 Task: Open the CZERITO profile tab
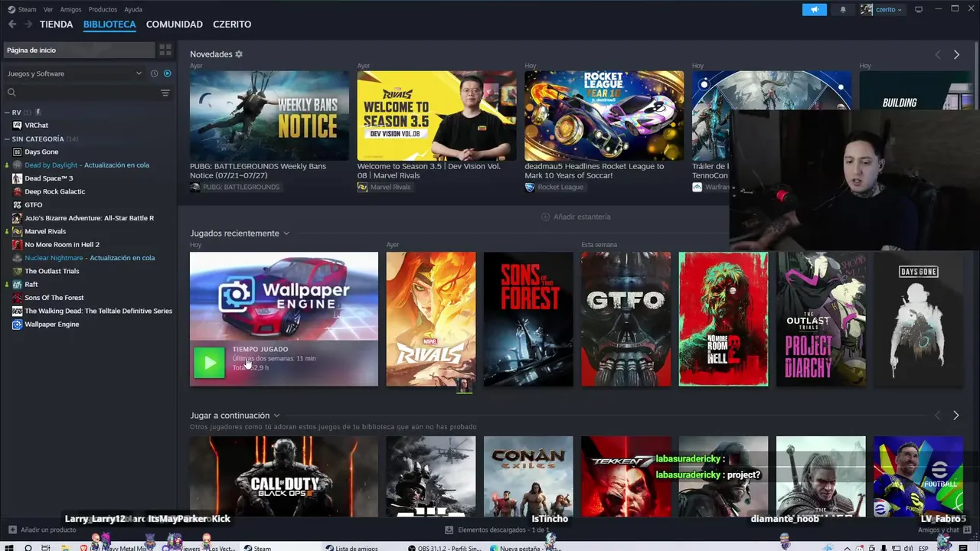tap(232, 24)
